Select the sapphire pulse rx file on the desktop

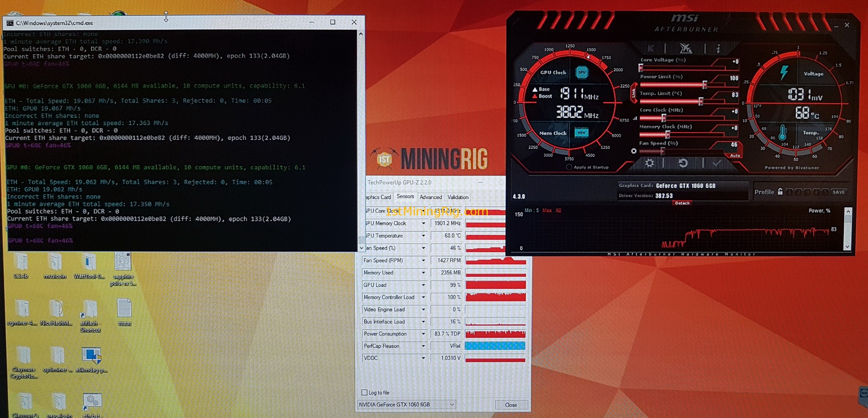123,269
